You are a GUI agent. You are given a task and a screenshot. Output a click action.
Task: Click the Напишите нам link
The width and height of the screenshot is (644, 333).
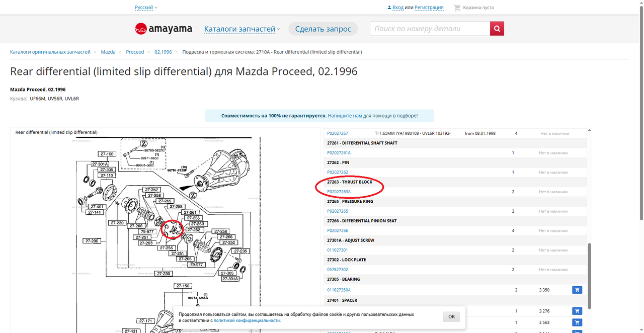(x=345, y=116)
